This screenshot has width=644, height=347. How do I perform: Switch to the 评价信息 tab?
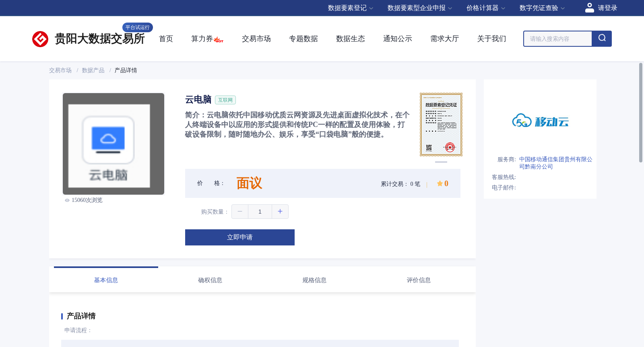419,280
